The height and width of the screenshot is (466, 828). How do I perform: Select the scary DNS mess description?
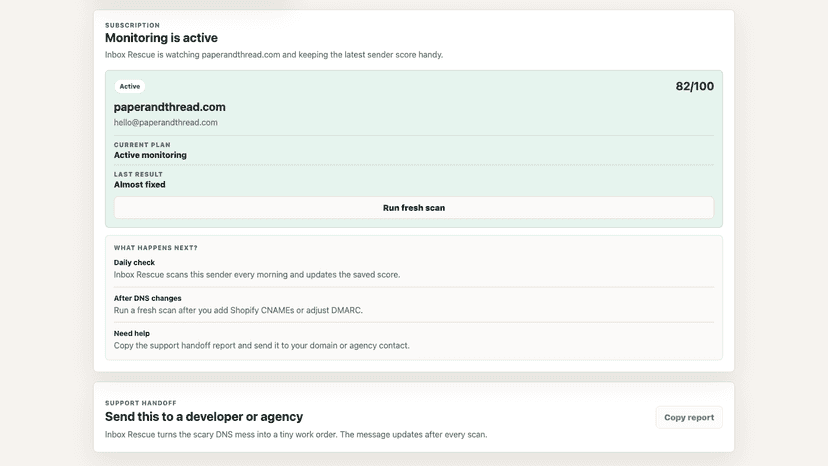pos(296,435)
